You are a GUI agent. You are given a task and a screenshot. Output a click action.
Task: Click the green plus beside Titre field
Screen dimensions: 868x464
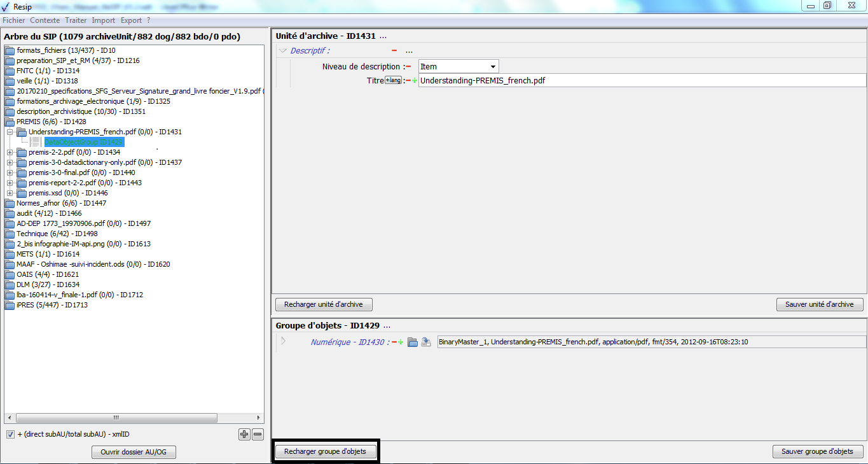pos(415,81)
